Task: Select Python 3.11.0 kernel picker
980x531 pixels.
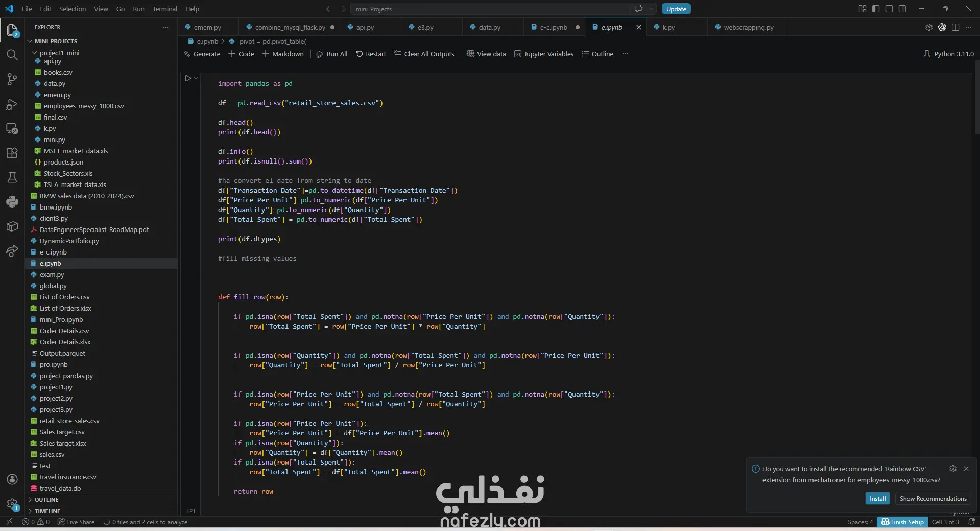Action: pos(949,54)
